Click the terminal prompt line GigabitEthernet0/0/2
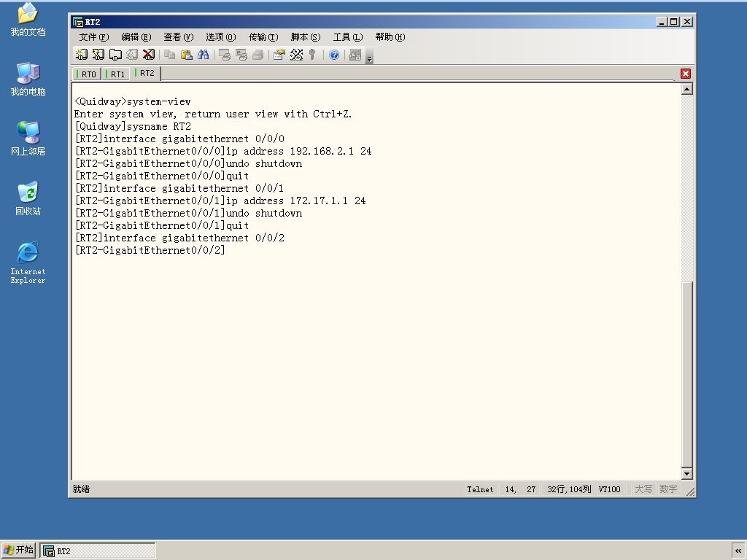This screenshot has height=560, width=747. click(150, 250)
